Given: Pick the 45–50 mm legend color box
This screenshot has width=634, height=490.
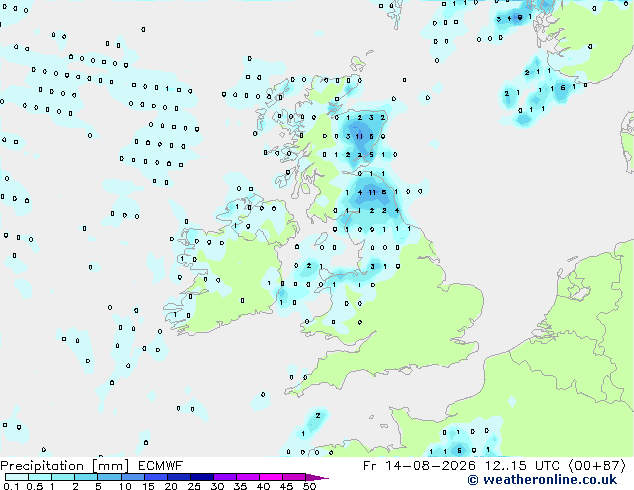Looking at the screenshot, I should (294, 477).
